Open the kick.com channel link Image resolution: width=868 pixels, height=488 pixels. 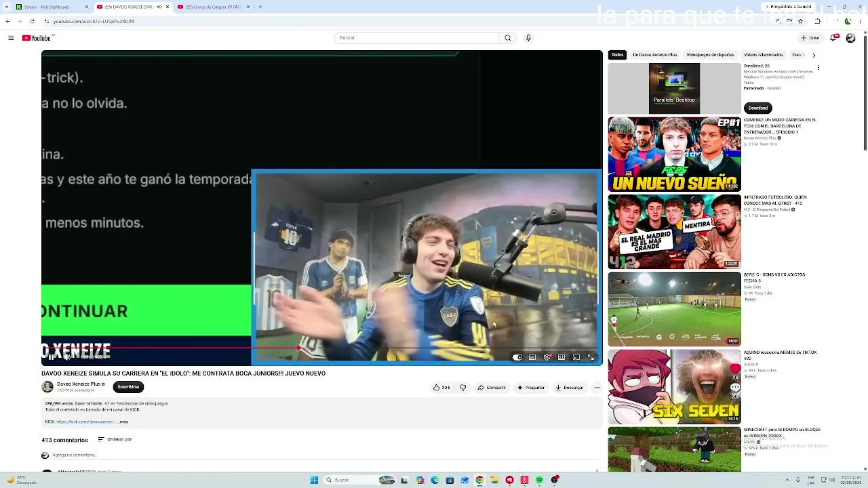(x=85, y=422)
